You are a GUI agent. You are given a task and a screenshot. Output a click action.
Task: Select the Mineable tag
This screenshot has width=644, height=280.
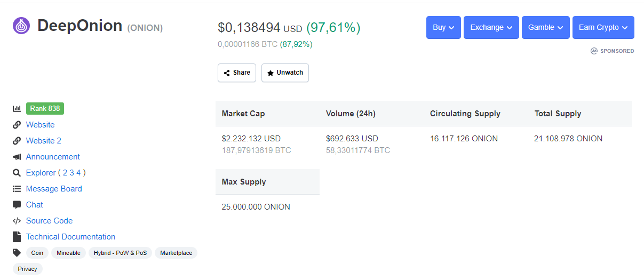pyautogui.click(x=69, y=253)
